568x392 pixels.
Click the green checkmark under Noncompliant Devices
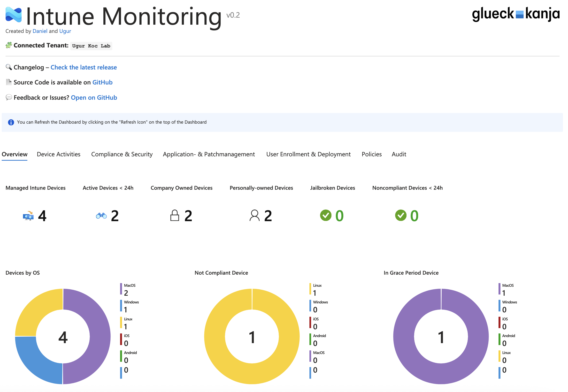(401, 216)
